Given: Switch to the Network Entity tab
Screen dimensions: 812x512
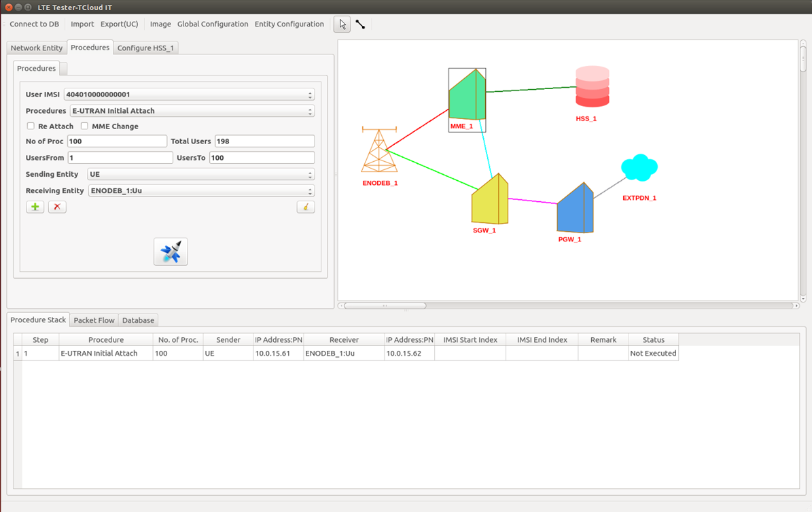Looking at the screenshot, I should pyautogui.click(x=37, y=48).
